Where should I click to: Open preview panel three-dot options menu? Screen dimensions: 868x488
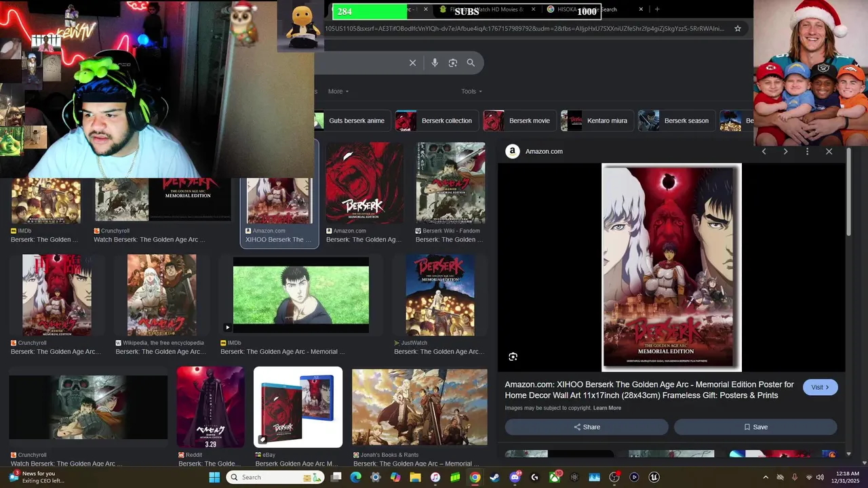click(x=807, y=151)
